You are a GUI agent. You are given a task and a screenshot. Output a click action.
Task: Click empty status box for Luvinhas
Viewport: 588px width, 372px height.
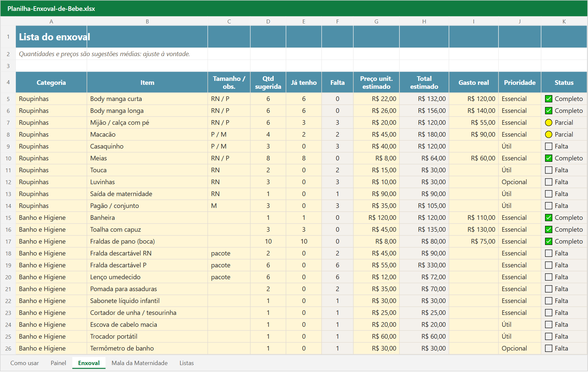[x=548, y=182]
